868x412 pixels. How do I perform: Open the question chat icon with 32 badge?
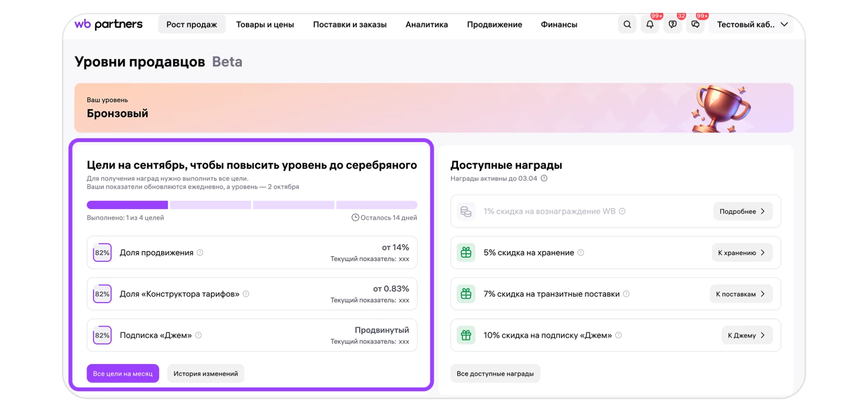[x=672, y=25]
